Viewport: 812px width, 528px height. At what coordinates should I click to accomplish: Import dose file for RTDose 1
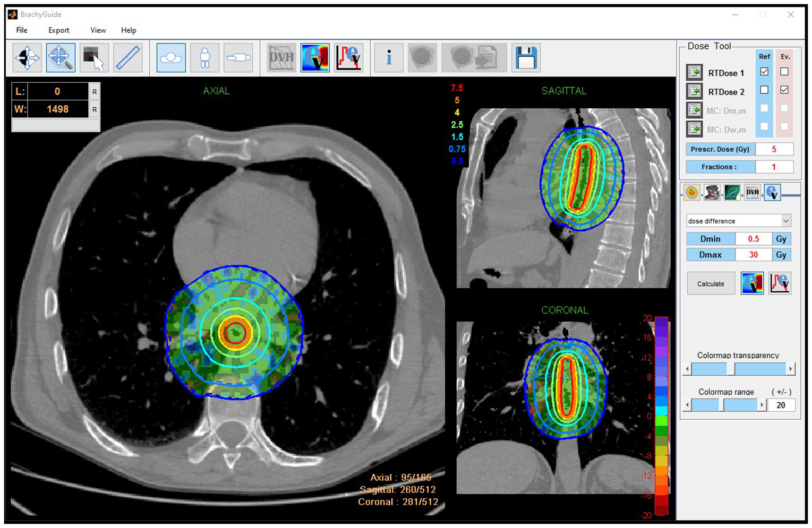point(694,72)
